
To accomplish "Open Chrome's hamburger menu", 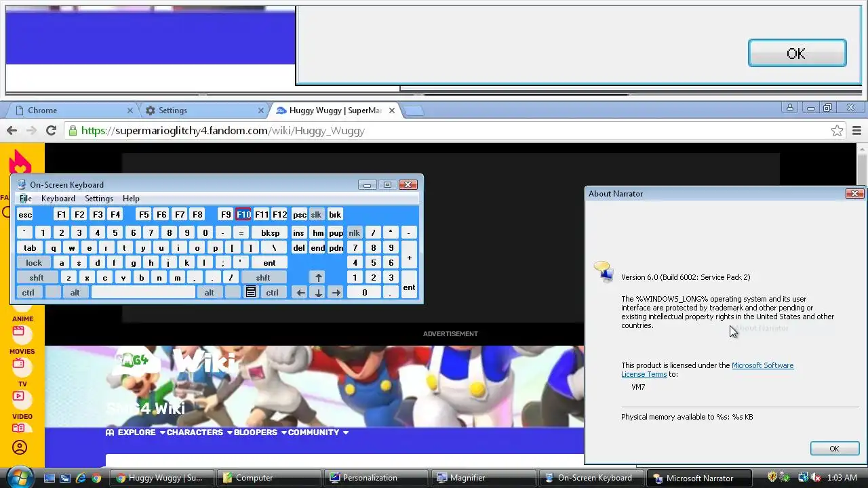I will (x=856, y=131).
